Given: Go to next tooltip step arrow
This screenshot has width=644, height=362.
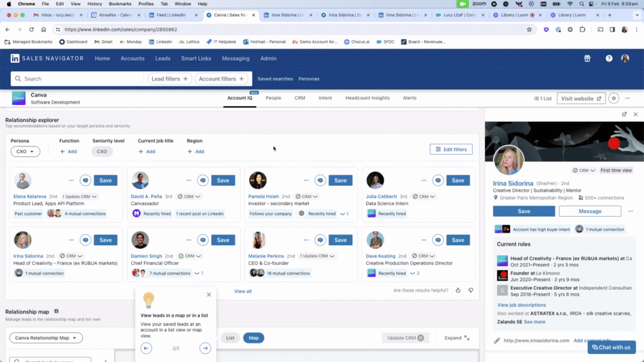Looking at the screenshot, I should 205,348.
